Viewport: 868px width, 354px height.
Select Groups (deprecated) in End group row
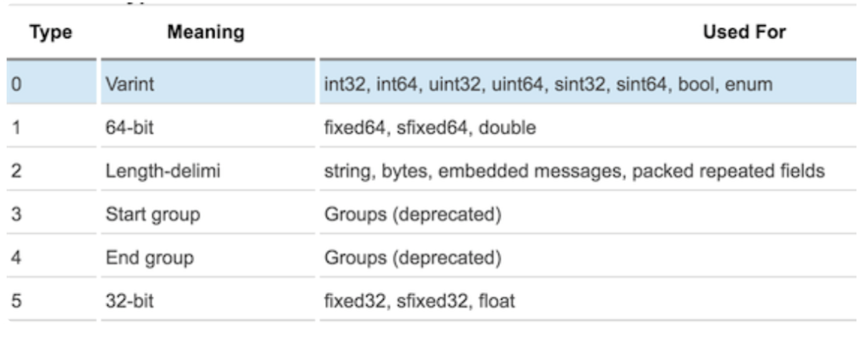413,258
